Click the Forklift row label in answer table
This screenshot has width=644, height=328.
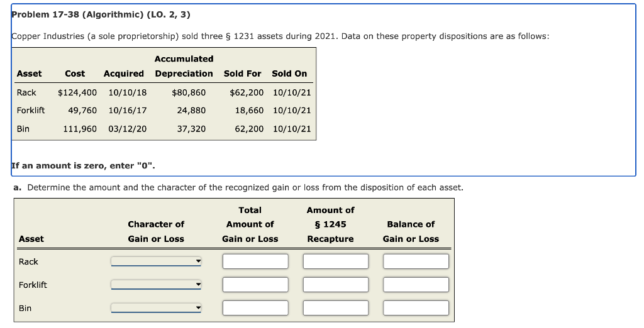pyautogui.click(x=33, y=285)
